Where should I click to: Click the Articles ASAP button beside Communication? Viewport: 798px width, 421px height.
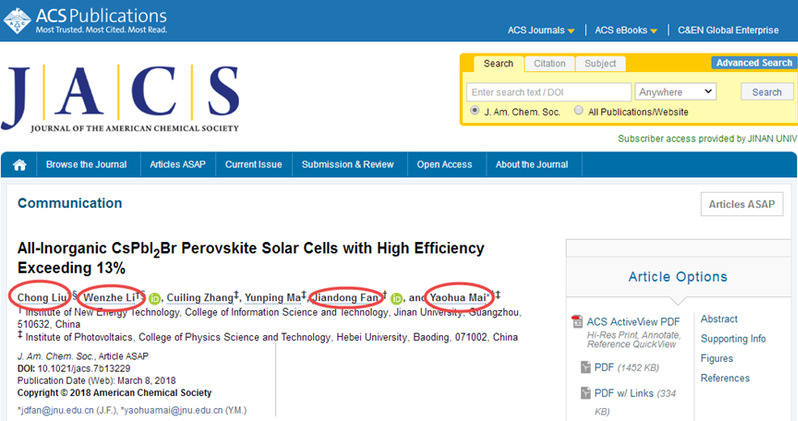(x=742, y=204)
